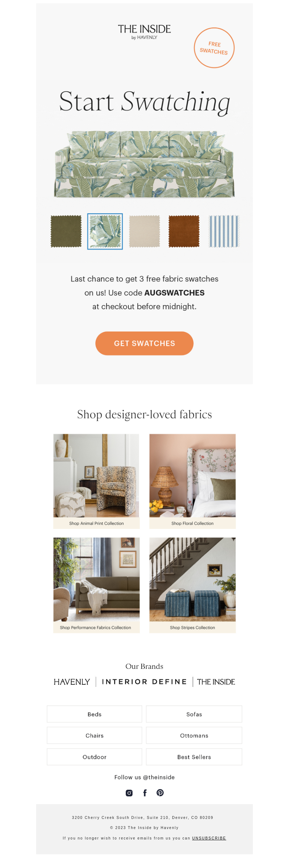This screenshot has height=868, width=289.
Task: Pick the rust brown velvet swatch
Action: point(184,231)
